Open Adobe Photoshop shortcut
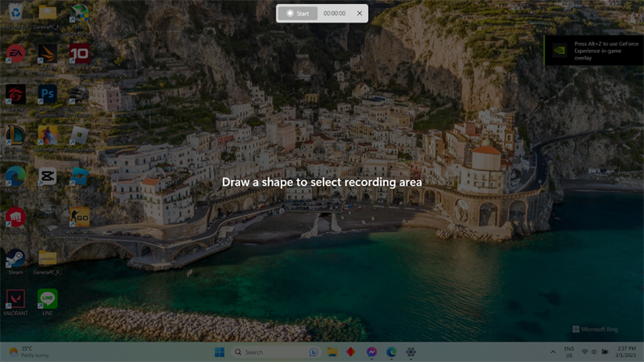Viewport: 644px width, 362px height. coord(47,101)
